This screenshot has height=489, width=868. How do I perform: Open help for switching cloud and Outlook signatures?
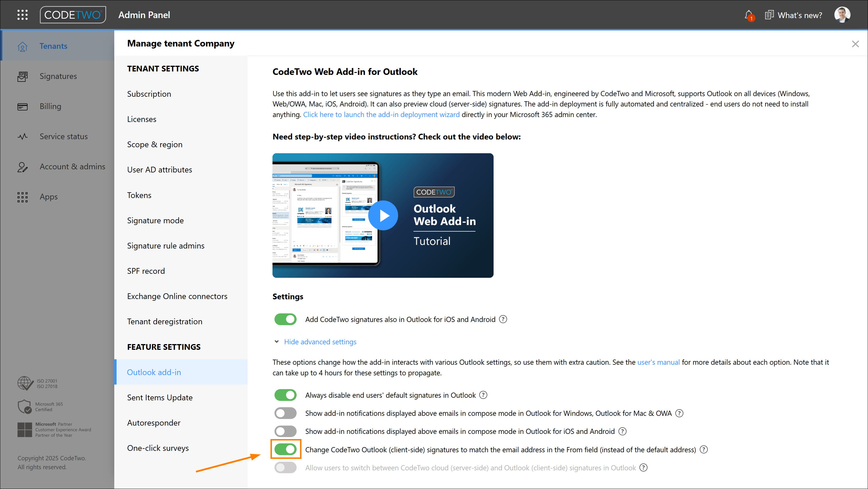[643, 467]
